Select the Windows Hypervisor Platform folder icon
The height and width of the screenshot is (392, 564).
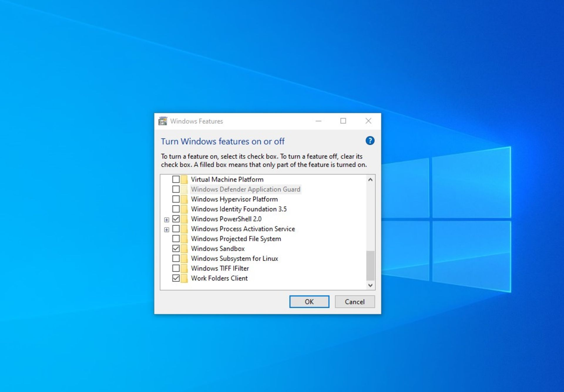pyautogui.click(x=184, y=199)
